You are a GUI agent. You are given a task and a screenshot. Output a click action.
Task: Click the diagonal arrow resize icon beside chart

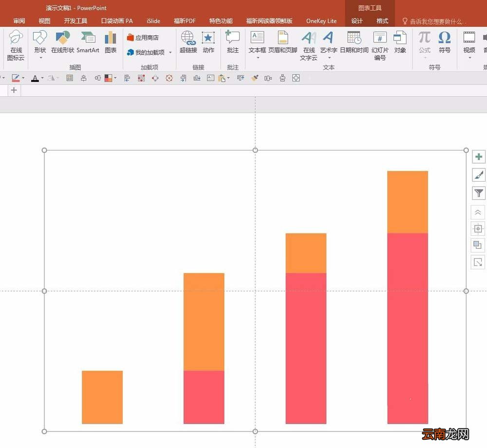[478, 262]
